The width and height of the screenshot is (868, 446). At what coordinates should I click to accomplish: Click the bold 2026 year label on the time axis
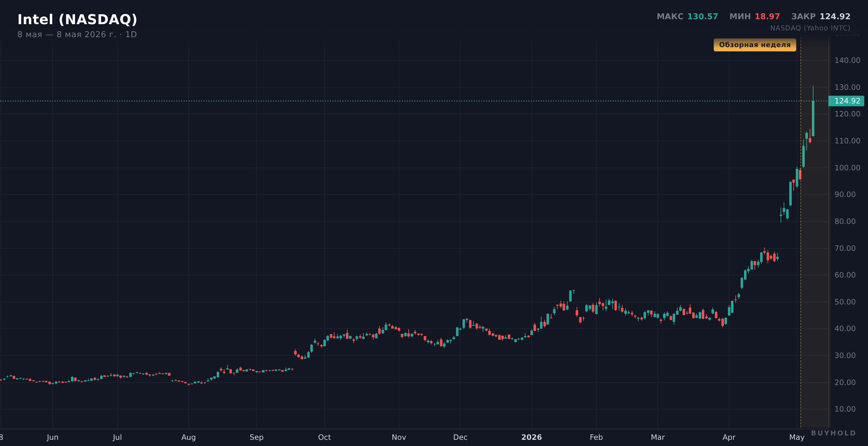tap(532, 437)
